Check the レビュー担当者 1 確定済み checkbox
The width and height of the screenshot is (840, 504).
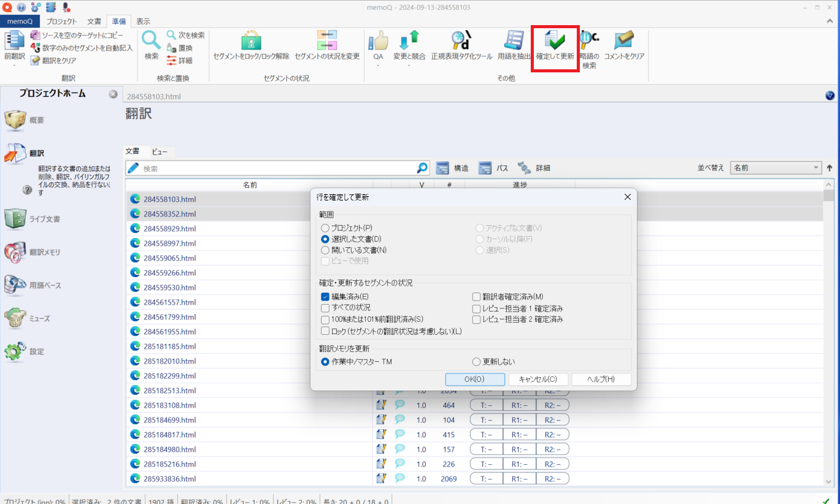(x=476, y=308)
